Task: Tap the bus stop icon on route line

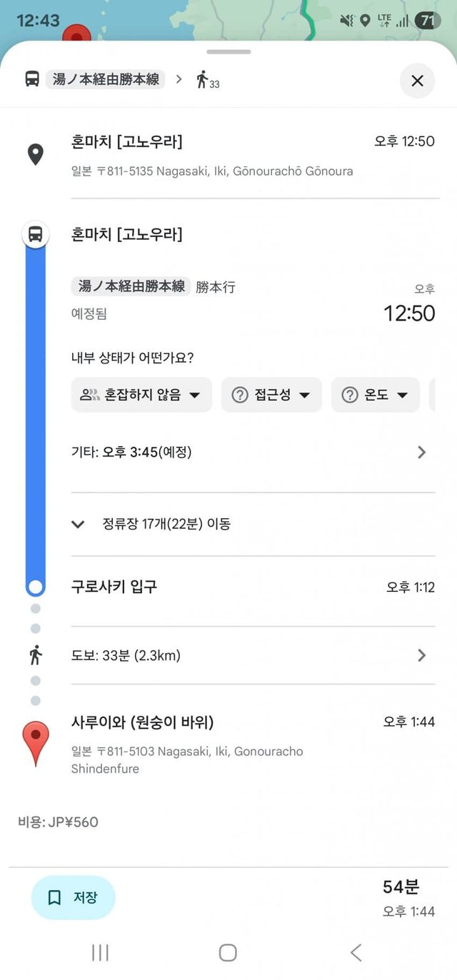Action: coord(35,233)
